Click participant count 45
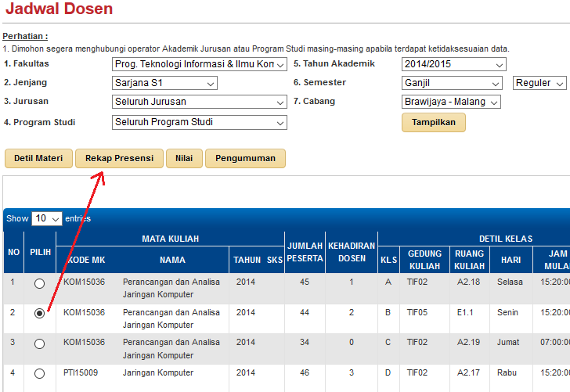The image size is (570, 392). 305,282
